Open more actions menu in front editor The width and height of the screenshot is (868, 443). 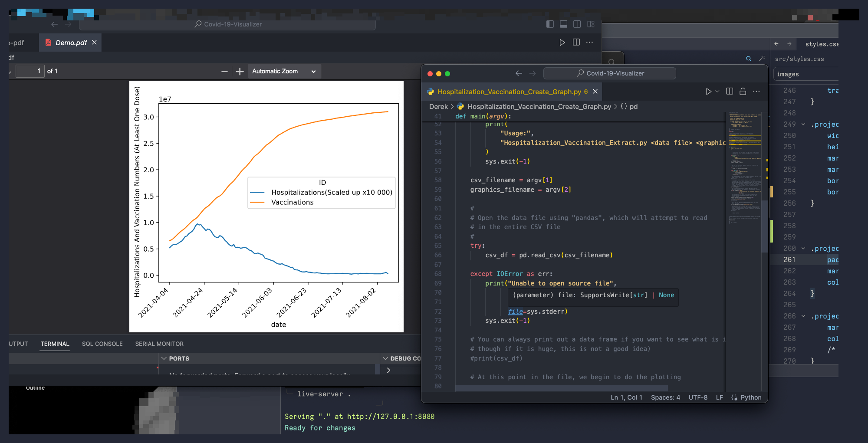point(756,92)
